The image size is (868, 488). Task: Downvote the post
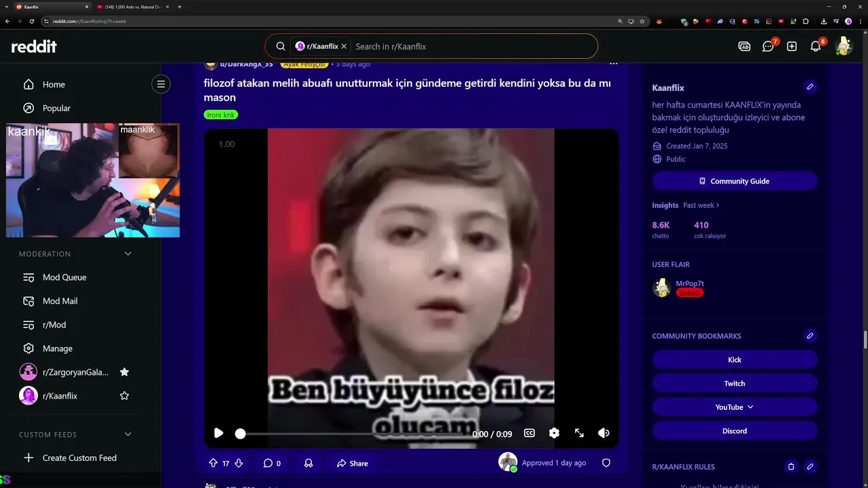238,463
